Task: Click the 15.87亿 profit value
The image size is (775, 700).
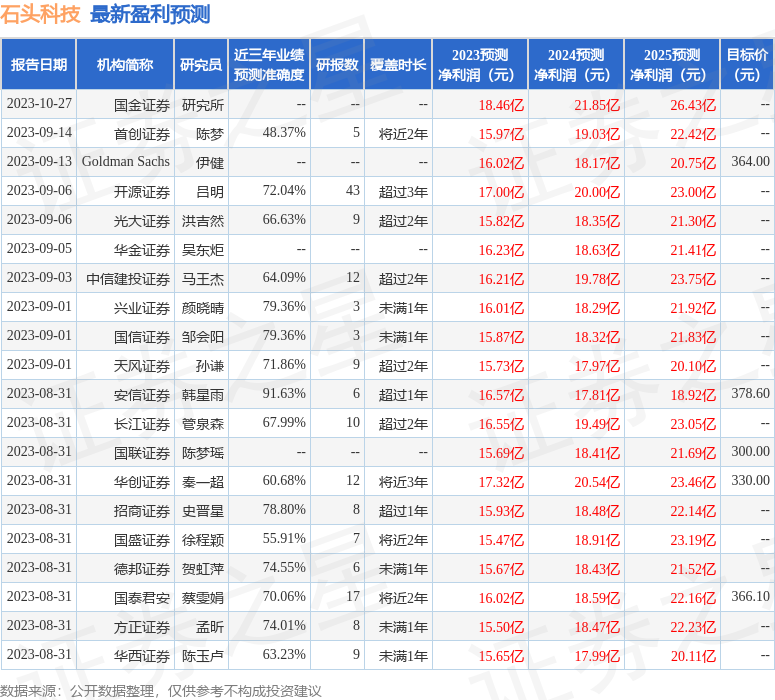Action: coord(501,337)
